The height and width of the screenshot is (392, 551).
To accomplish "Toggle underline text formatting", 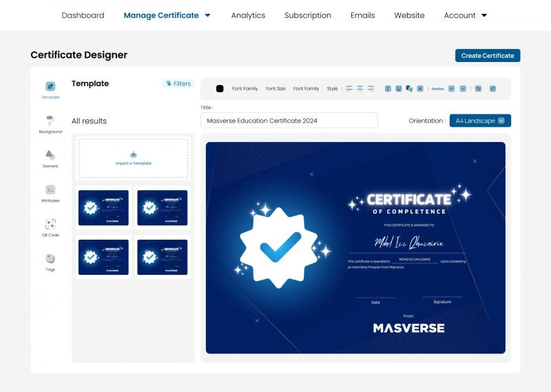I will point(399,89).
